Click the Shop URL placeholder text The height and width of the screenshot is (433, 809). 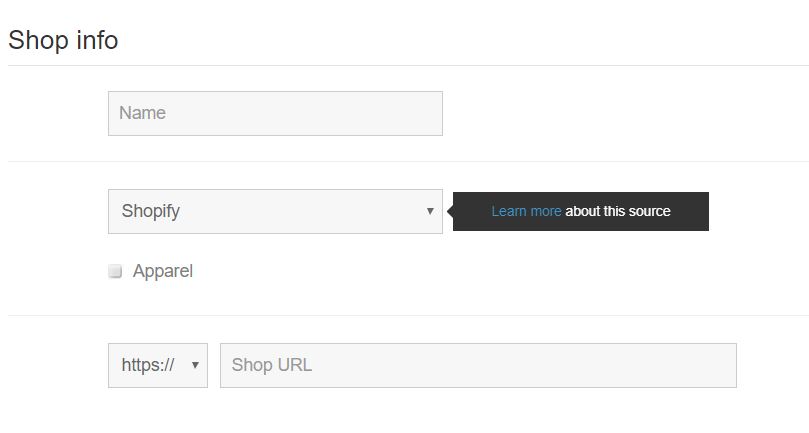click(272, 365)
